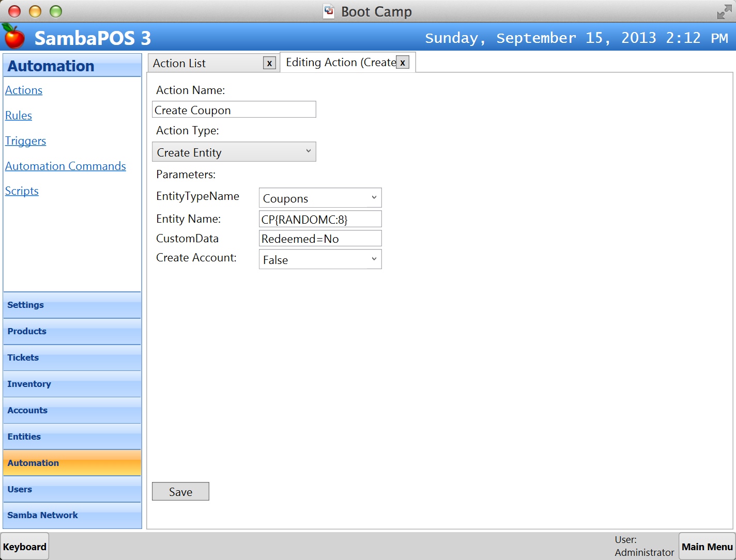Viewport: 736px width, 560px height.
Task: Show the on-screen Keyboard
Action: coord(25,547)
